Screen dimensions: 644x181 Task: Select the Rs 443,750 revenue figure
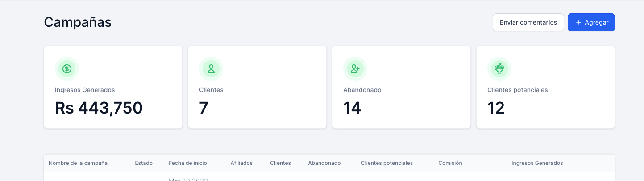[x=99, y=108]
